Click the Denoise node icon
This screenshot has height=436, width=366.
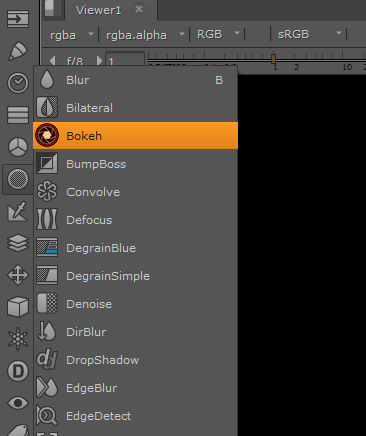pos(47,303)
